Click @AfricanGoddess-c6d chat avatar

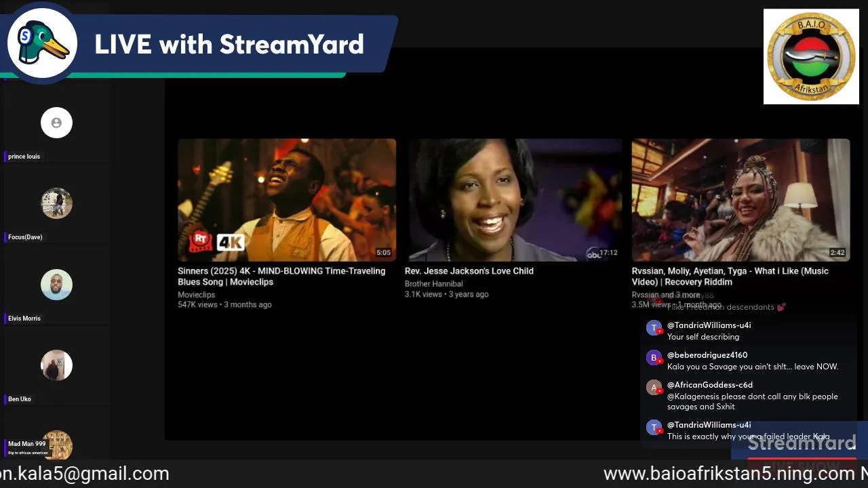coord(654,388)
